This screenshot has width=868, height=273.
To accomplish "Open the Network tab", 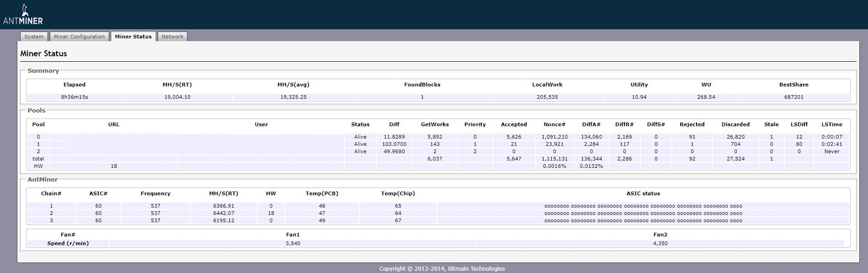I will tap(172, 37).
